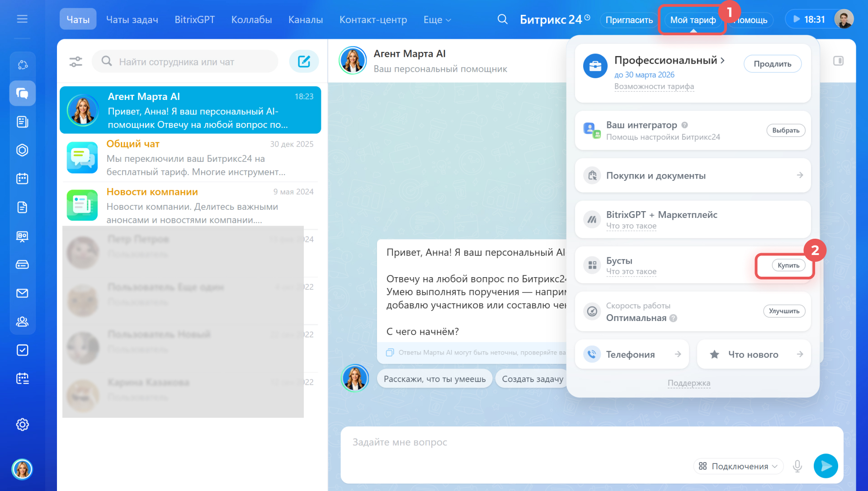Image resolution: width=868 pixels, height=491 pixels.
Task: Click Продлить tariff button
Action: coord(772,64)
